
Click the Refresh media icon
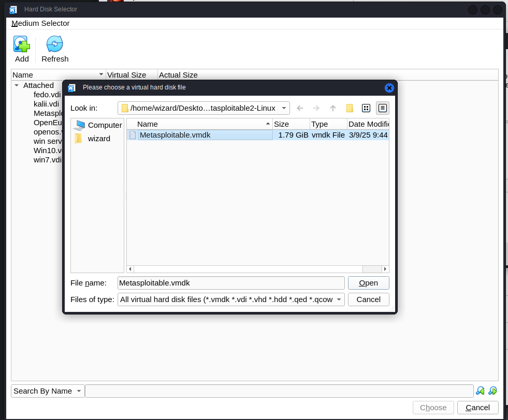55,45
